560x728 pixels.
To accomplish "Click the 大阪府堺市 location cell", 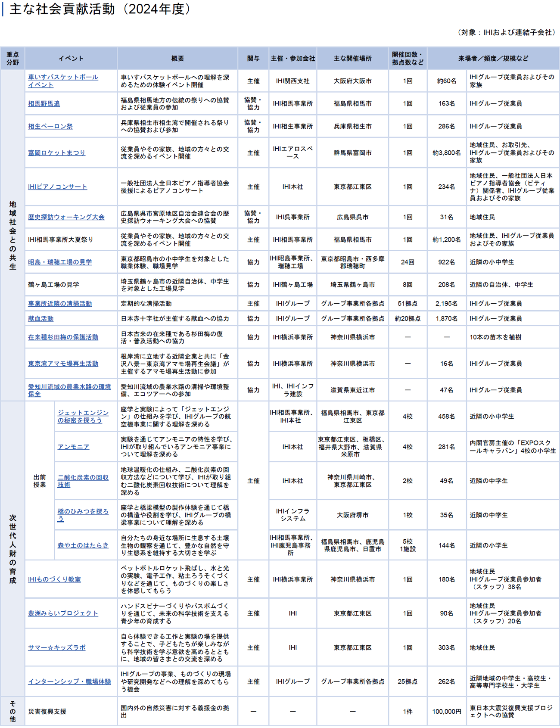I will click(352, 515).
